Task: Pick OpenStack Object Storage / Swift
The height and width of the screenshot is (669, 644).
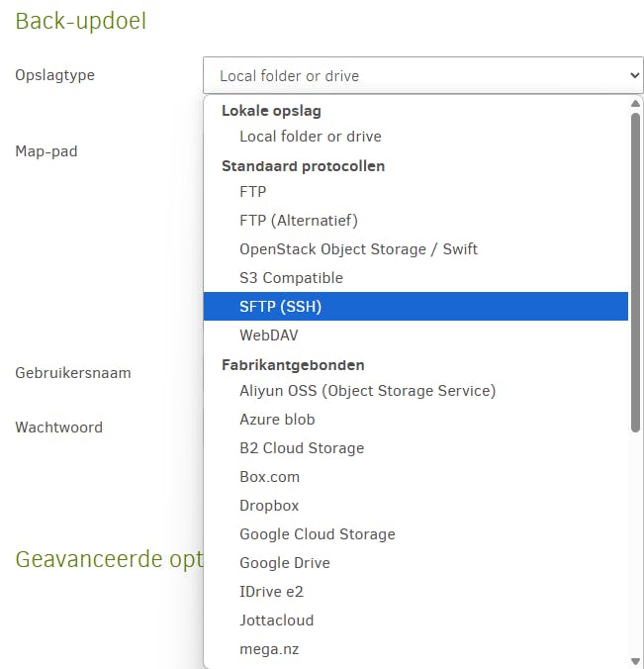Action: pyautogui.click(x=358, y=249)
